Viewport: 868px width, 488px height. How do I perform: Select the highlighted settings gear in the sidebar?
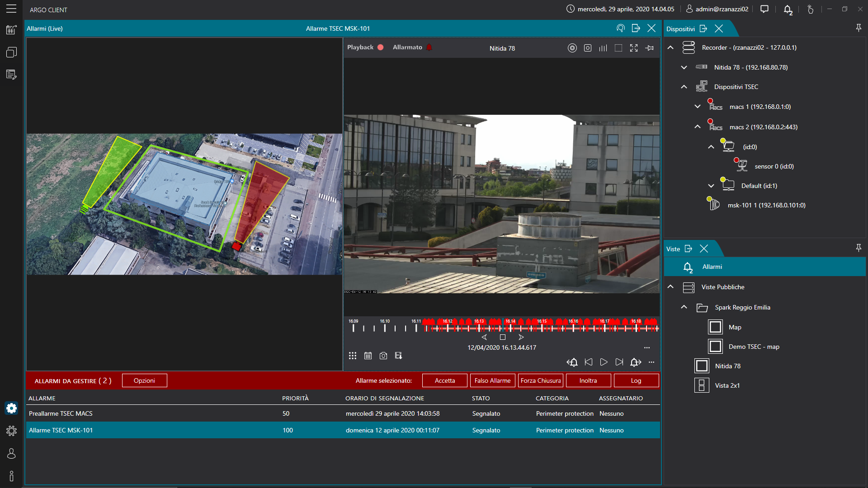tap(11, 408)
